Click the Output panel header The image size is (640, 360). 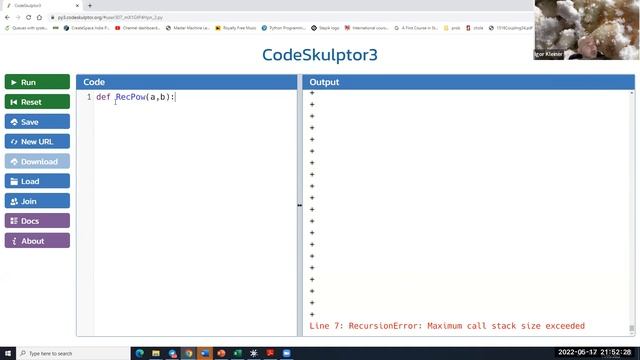click(x=469, y=82)
